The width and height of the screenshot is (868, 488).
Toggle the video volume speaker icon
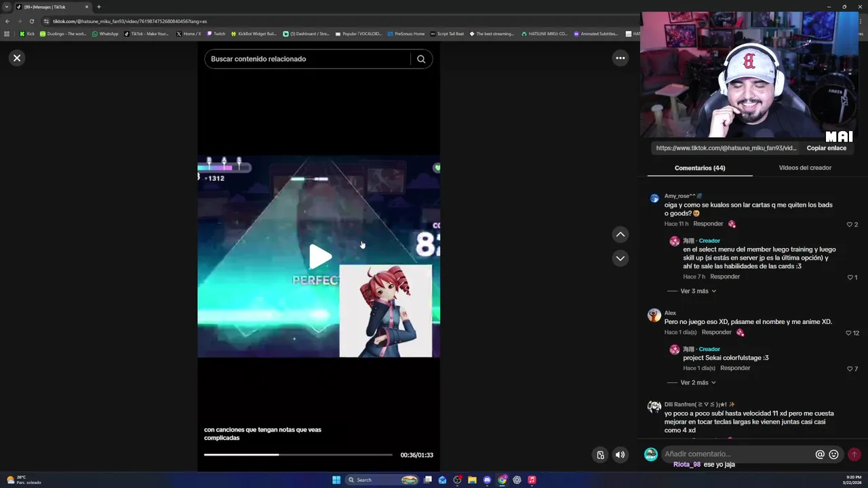(x=620, y=455)
